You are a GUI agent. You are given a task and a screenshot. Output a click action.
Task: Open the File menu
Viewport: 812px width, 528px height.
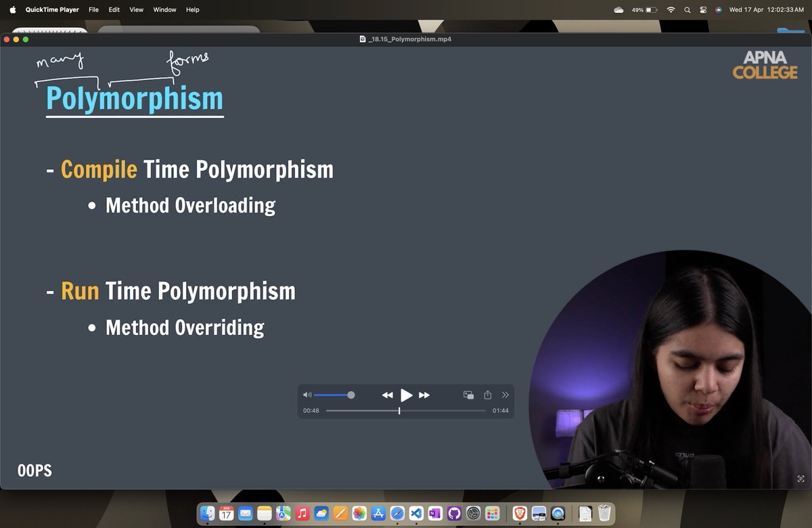(x=94, y=9)
